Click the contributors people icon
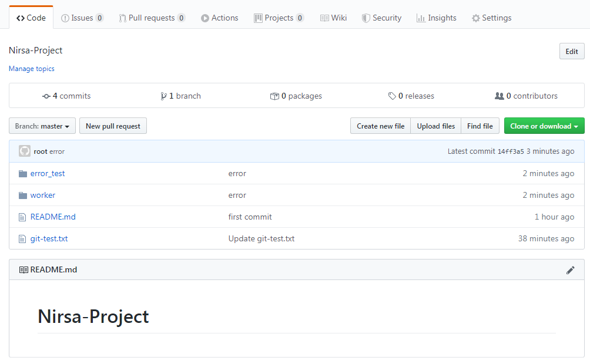Viewport: 590px width, 364px height. click(x=500, y=96)
